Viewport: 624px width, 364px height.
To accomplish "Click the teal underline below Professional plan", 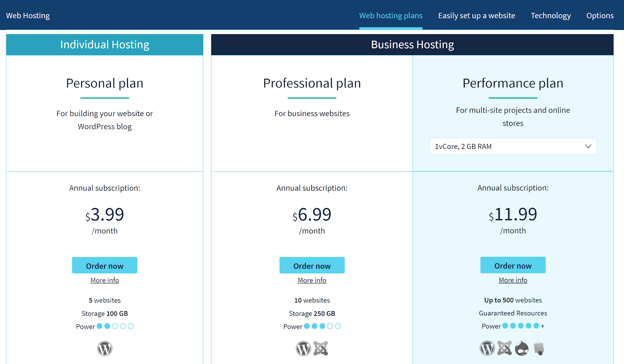I will (312, 97).
